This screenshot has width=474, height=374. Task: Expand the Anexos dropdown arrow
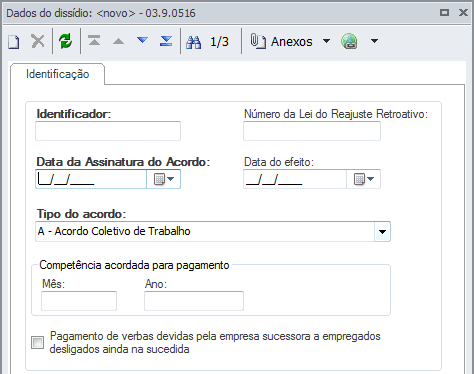(x=326, y=41)
